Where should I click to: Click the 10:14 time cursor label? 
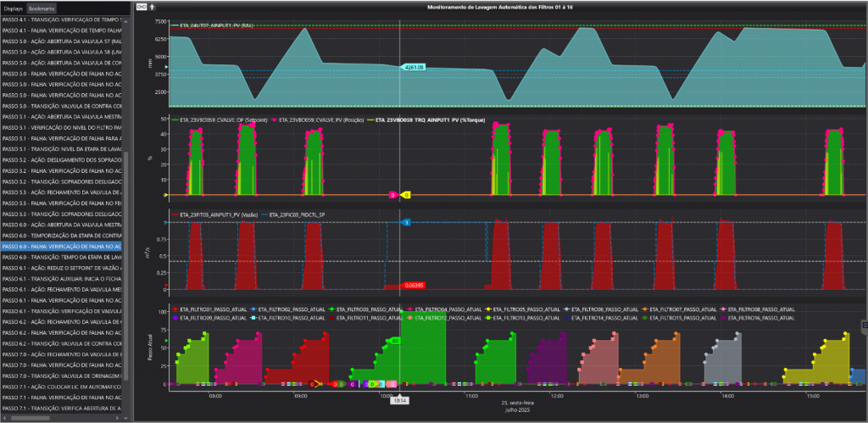tap(400, 400)
